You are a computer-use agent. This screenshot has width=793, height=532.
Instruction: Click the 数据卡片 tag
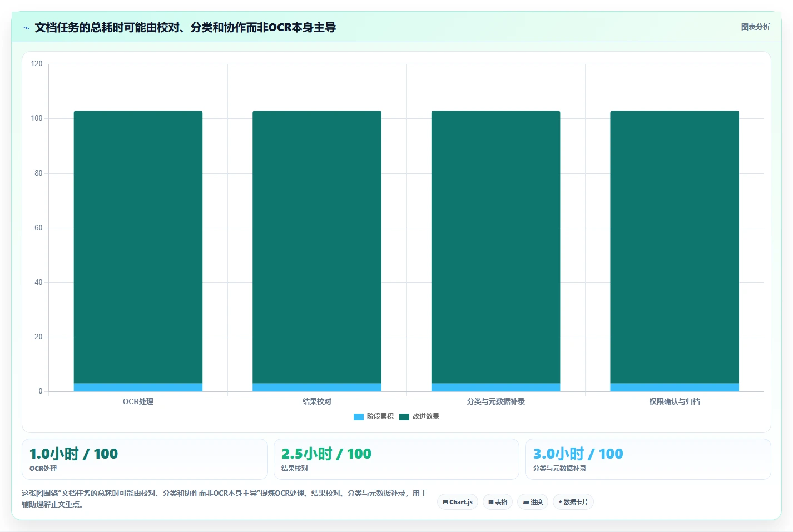(x=573, y=502)
